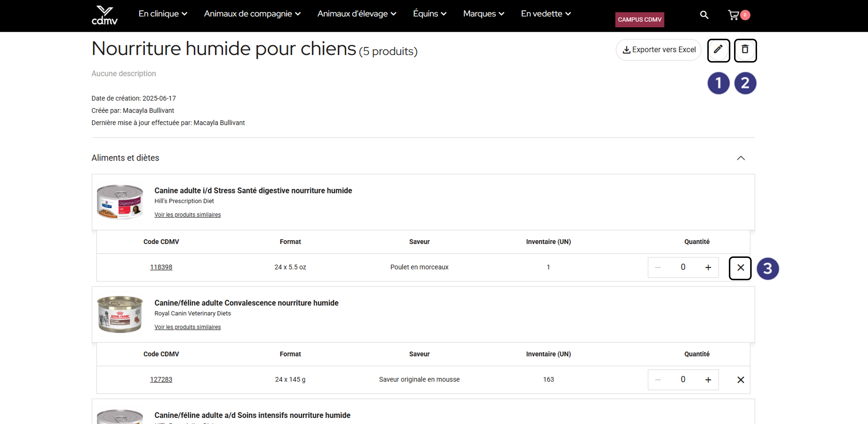Image resolution: width=868 pixels, height=424 pixels.
Task: Click the Poulet en morceaux flavor cell
Action: tap(419, 267)
